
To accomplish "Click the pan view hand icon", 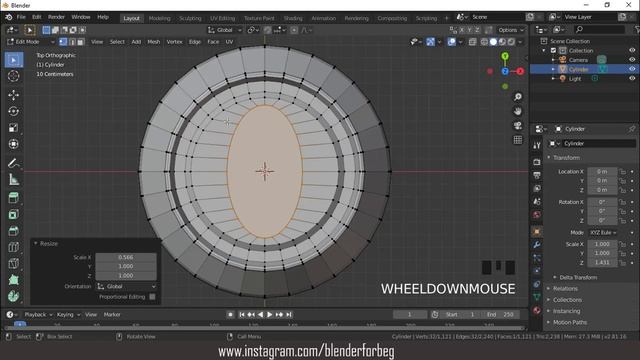I will pyautogui.click(x=518, y=111).
